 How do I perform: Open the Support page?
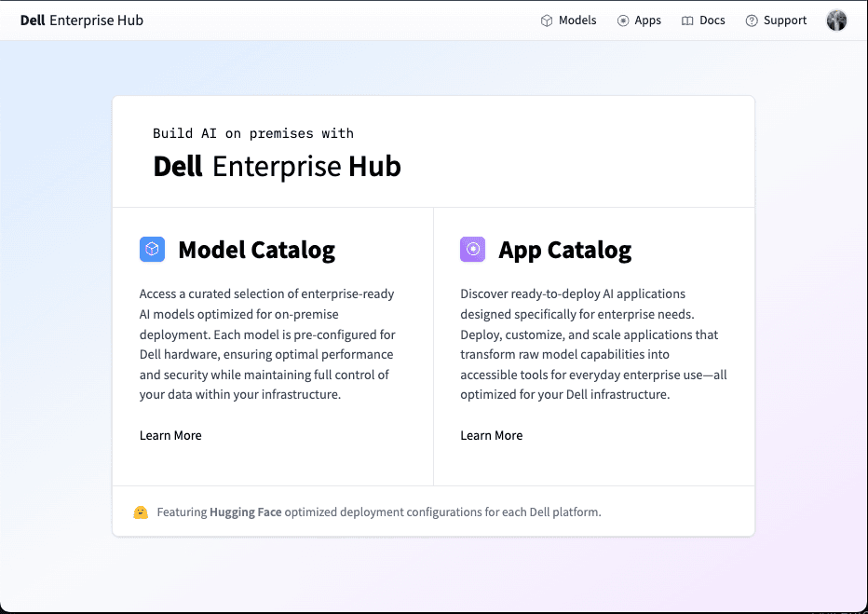coord(776,20)
